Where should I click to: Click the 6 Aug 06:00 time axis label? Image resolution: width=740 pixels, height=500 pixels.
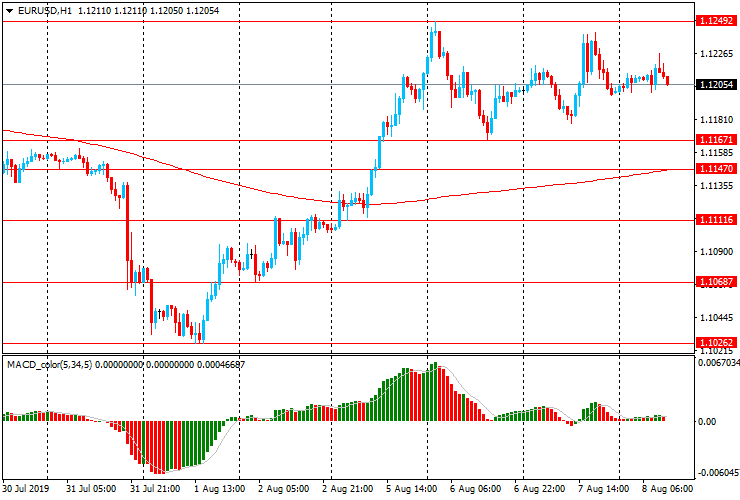pos(475,489)
